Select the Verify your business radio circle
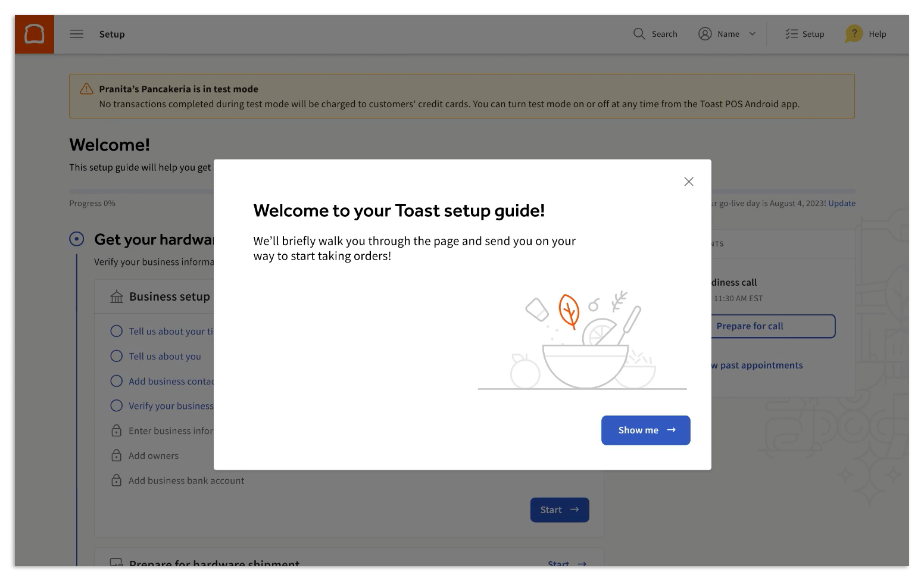Screen dimensions: 924x581 117,405
